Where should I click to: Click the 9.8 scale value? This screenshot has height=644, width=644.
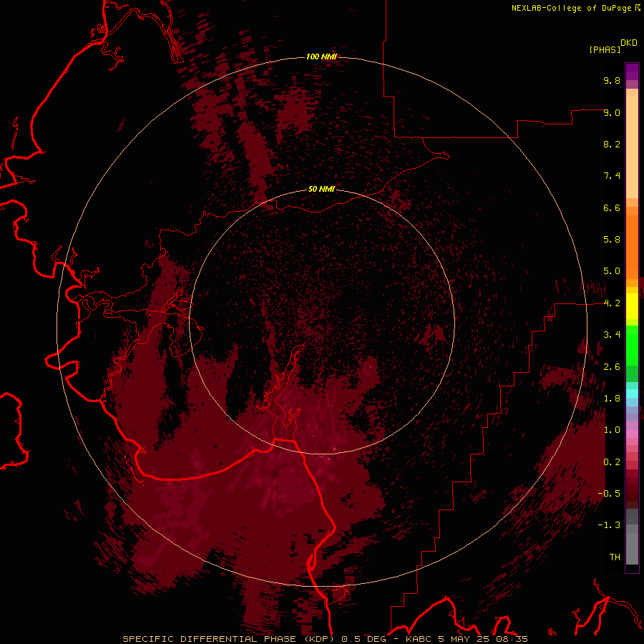coord(612,80)
